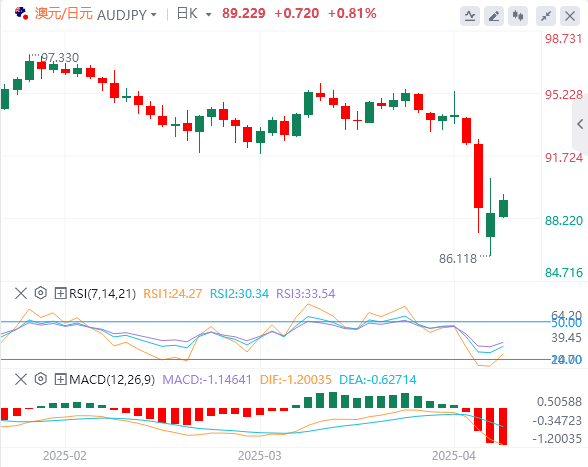Click the RSI3:33.54 value

tap(306, 294)
